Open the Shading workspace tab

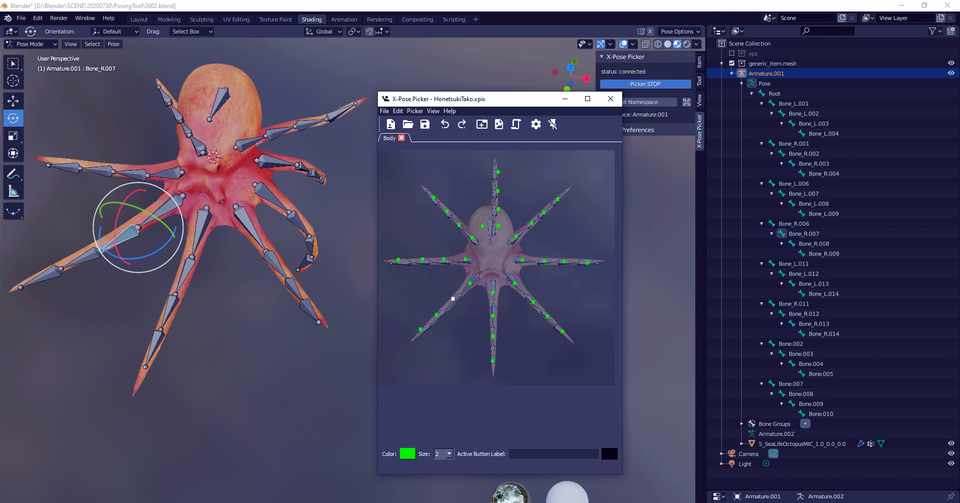coord(311,19)
